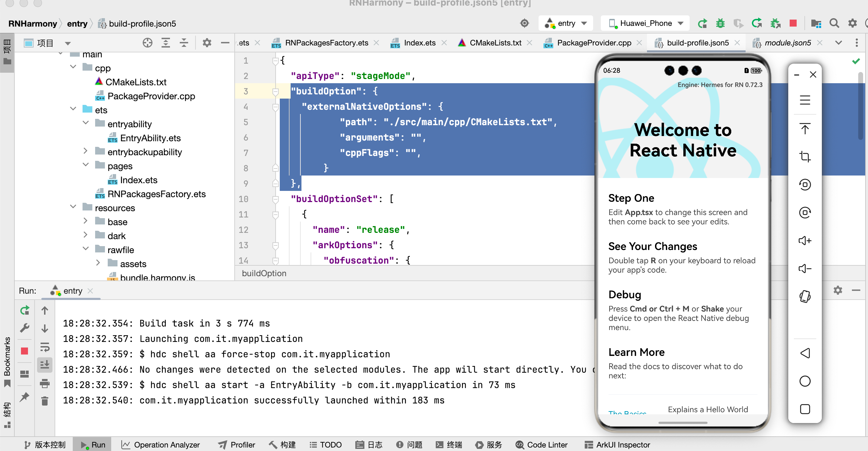This screenshot has width=868, height=451.
Task: Expand the base resources folder
Action: point(86,221)
